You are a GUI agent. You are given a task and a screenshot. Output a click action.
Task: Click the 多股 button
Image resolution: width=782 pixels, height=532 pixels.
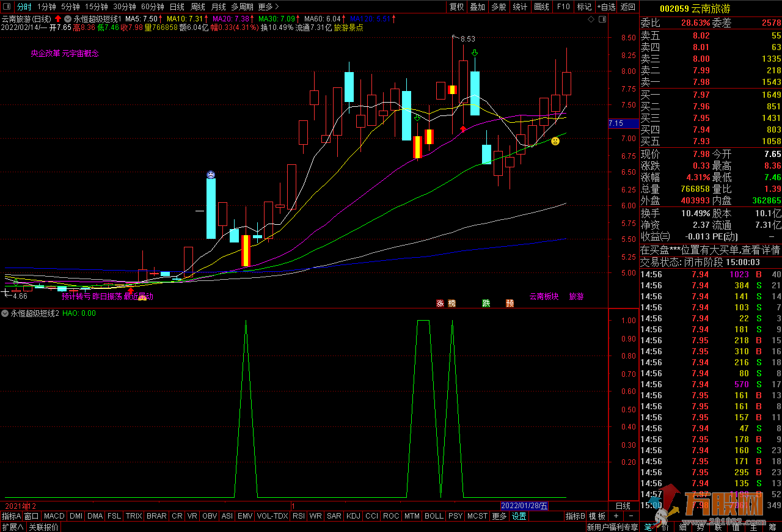point(499,7)
